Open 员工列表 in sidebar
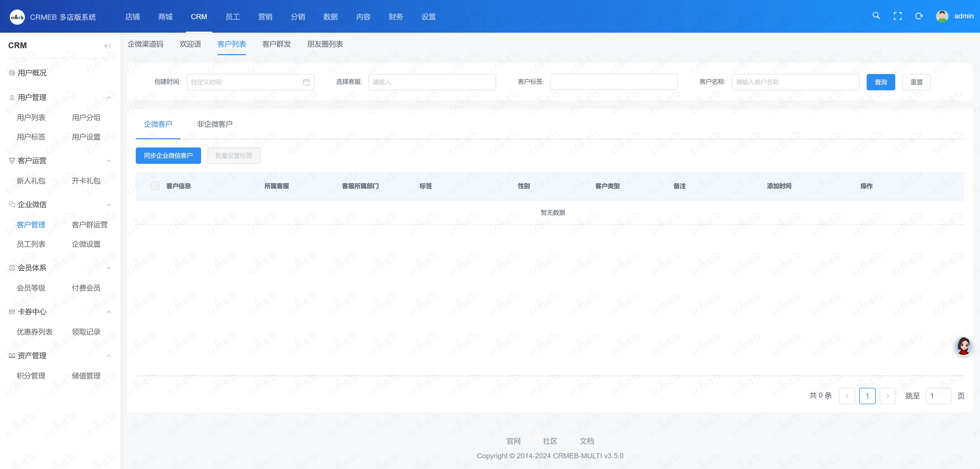The width and height of the screenshot is (980, 469). coord(31,244)
